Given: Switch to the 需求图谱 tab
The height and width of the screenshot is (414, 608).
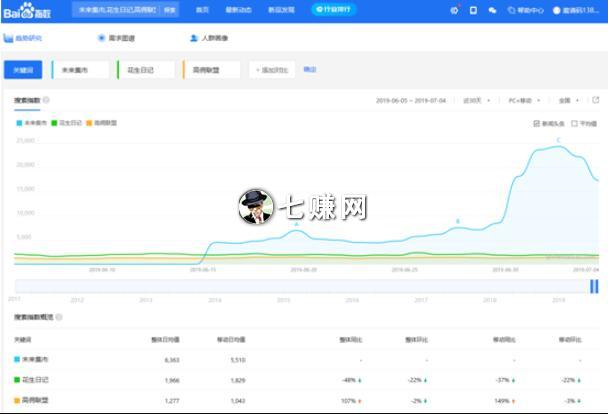Looking at the screenshot, I should (x=116, y=38).
